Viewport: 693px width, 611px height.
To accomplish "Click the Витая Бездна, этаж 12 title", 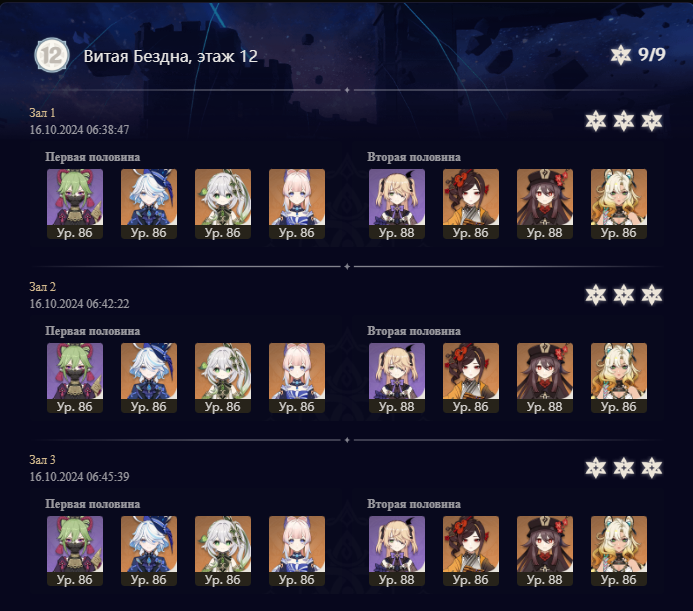I will 171,56.
